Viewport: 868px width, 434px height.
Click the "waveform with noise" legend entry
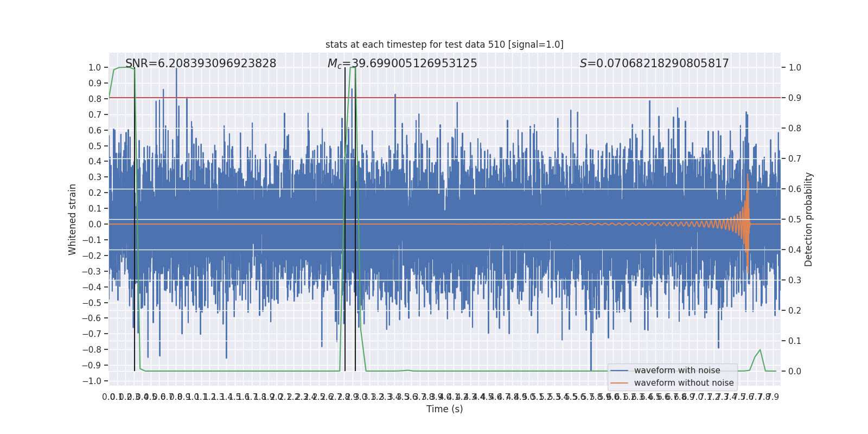point(677,371)
